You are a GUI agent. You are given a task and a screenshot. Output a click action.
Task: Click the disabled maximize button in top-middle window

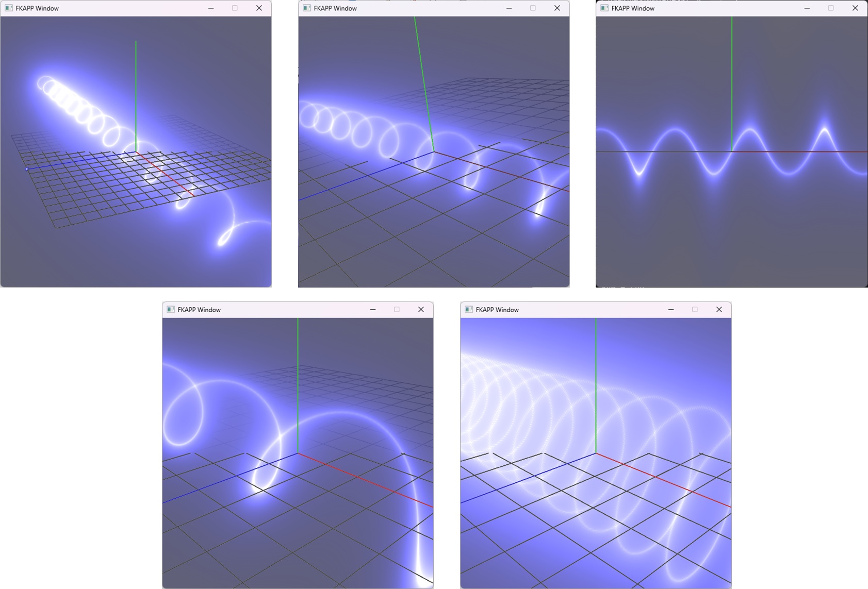(x=533, y=8)
